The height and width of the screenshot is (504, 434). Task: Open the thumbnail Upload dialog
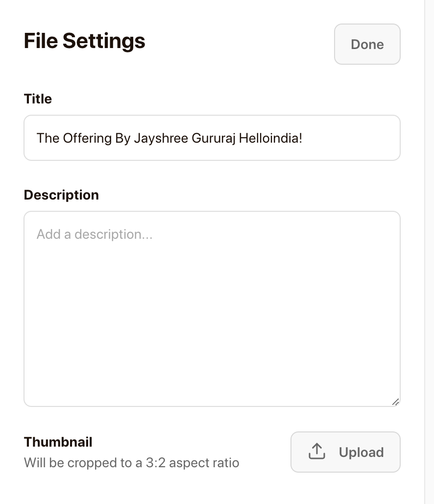tap(345, 452)
